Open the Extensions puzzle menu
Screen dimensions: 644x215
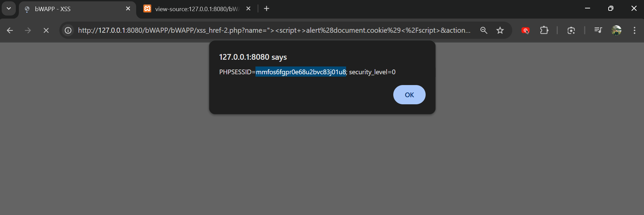[544, 30]
